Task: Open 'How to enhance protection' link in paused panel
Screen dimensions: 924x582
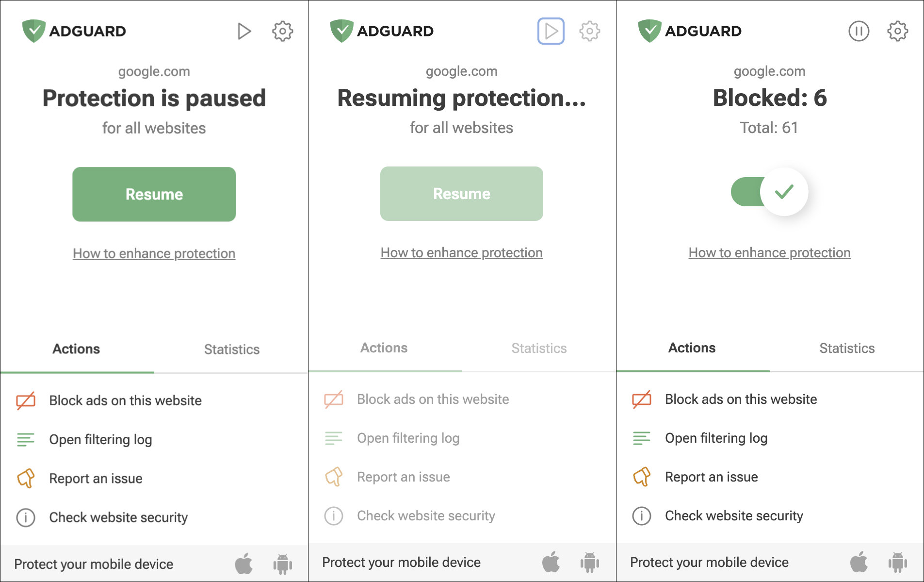Action: (154, 253)
